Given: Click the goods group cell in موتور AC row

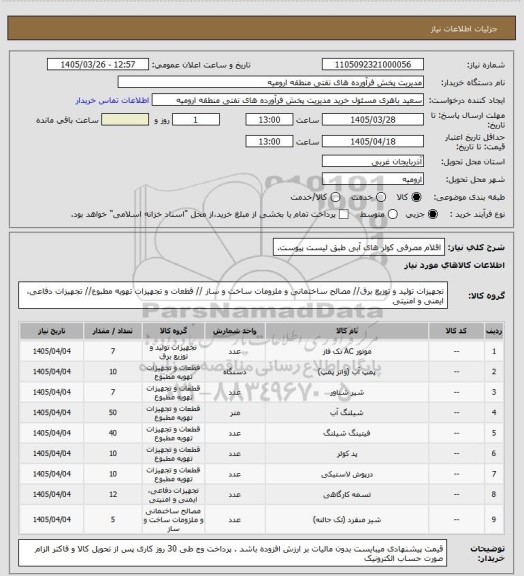Looking at the screenshot, I should (173, 352).
